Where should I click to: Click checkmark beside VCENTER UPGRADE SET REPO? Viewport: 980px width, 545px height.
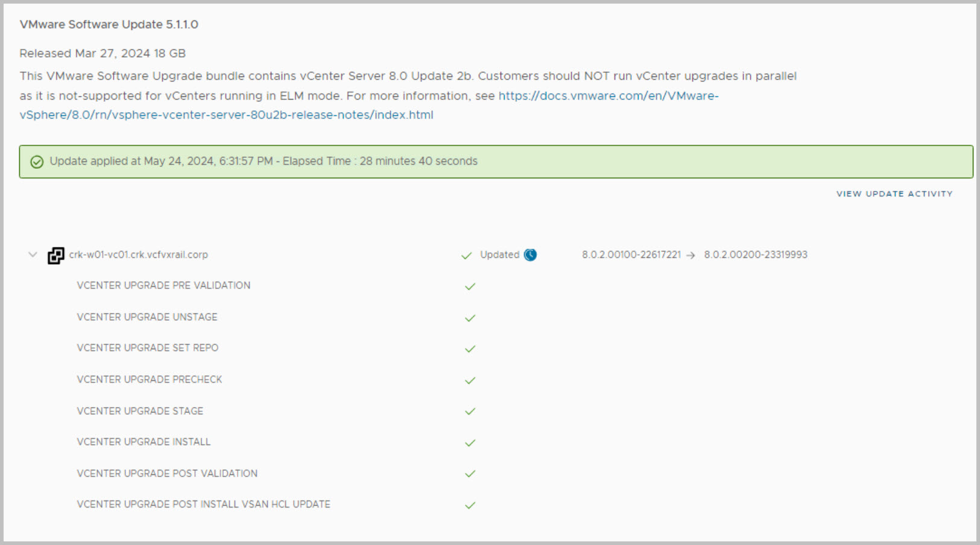[470, 348]
